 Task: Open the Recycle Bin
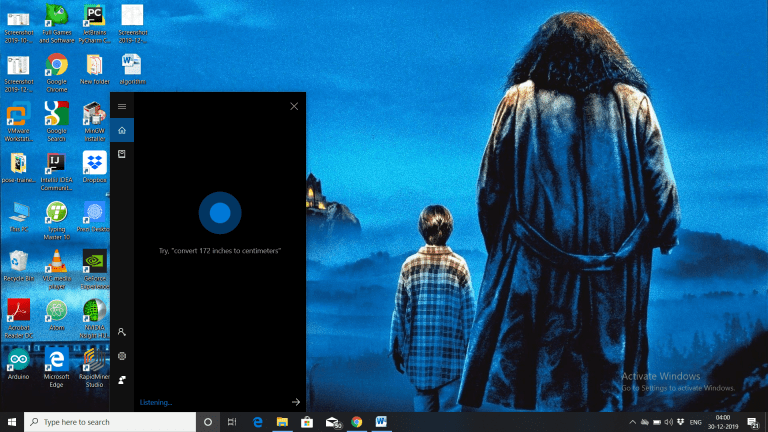click(19, 265)
